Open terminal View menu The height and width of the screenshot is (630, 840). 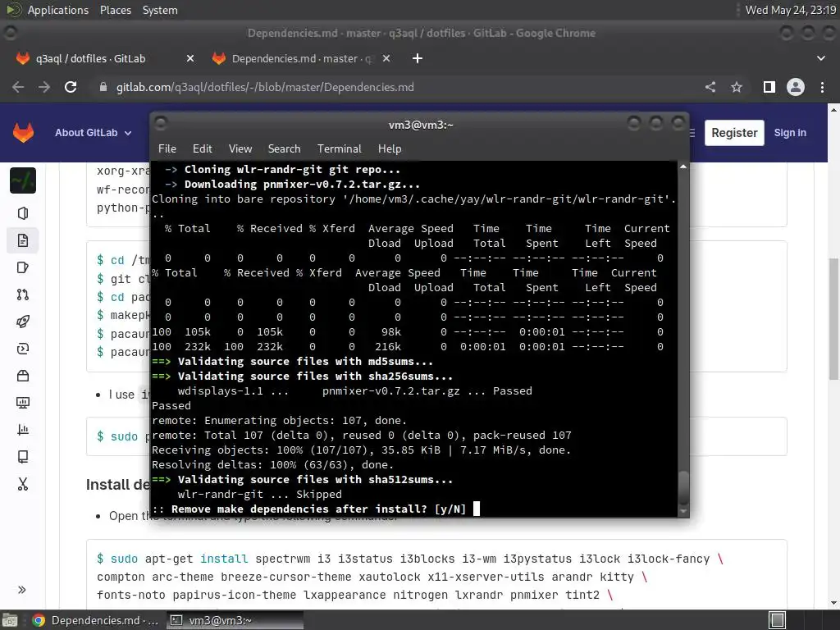[x=240, y=149]
